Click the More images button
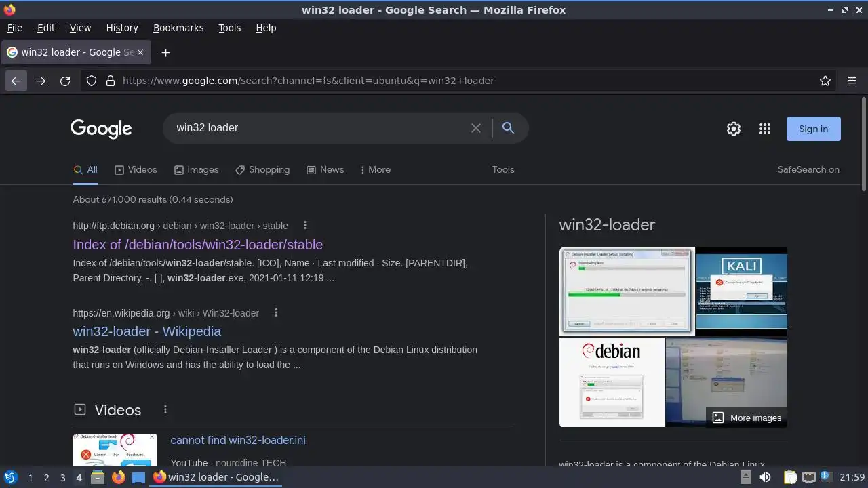The width and height of the screenshot is (868, 488). coord(747,418)
